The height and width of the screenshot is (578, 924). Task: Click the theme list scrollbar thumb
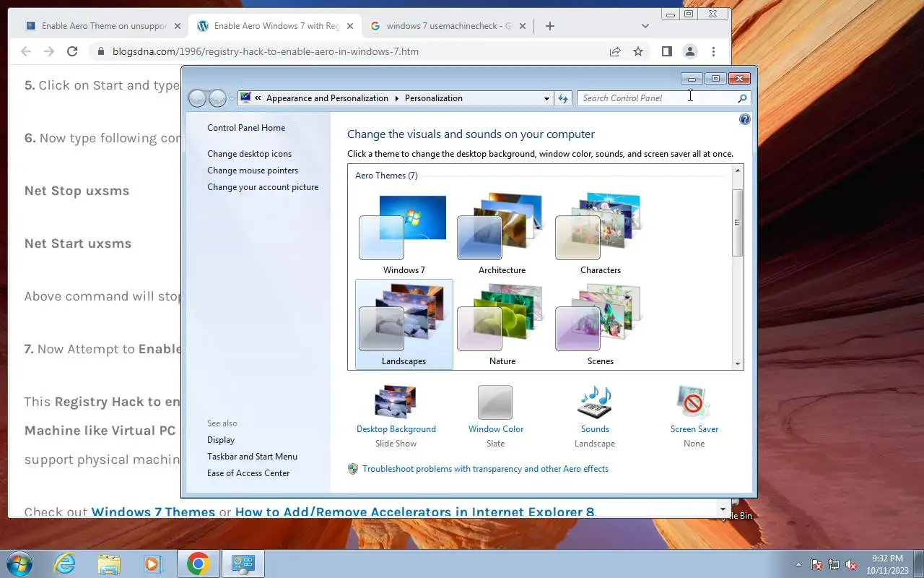[x=737, y=223]
